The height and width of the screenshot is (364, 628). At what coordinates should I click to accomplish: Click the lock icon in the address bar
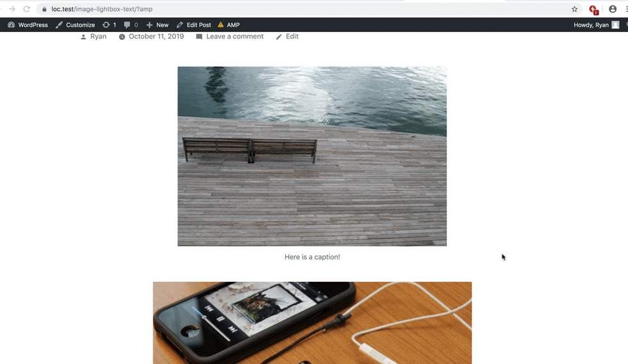coord(44,9)
